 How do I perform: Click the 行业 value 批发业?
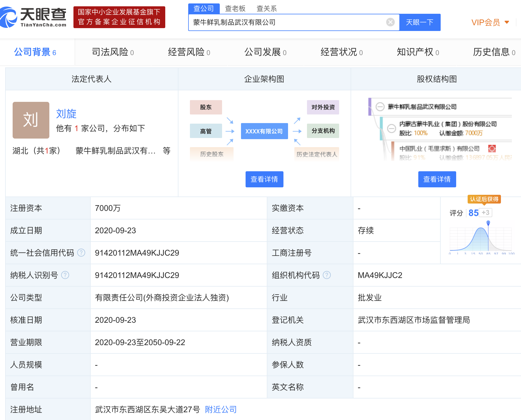pyautogui.click(x=370, y=297)
